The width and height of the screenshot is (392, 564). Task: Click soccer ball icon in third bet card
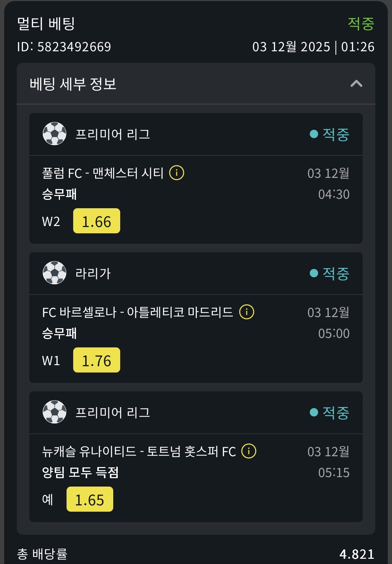(x=54, y=412)
